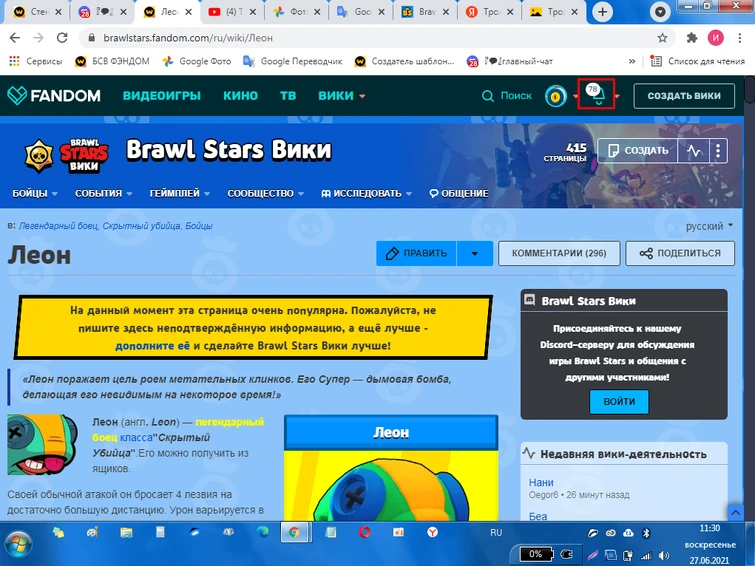Viewport: 755px width, 566px height.
Task: Expand the hidden bookmarks chevron
Action: 632,61
